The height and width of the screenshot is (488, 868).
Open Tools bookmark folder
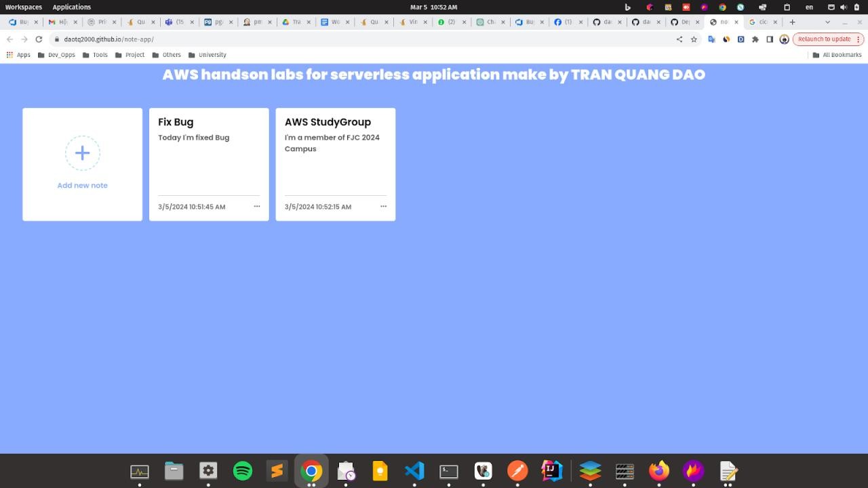pyautogui.click(x=95, y=55)
